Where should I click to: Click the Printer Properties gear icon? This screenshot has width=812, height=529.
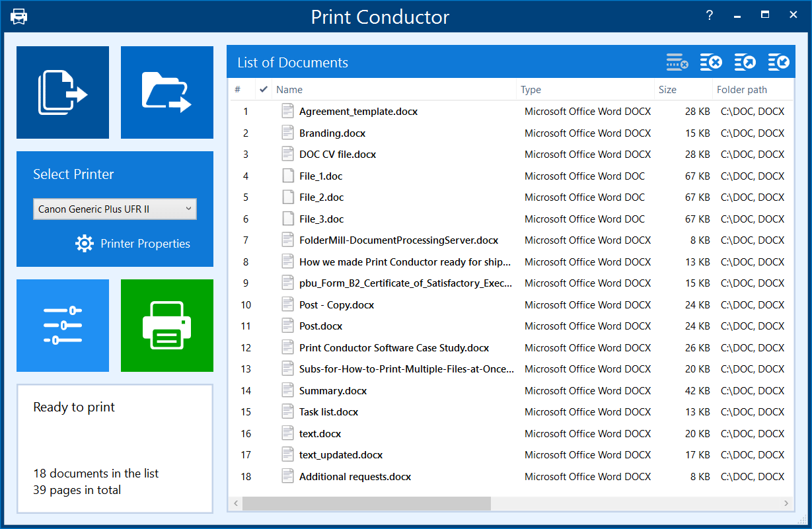[x=85, y=244]
